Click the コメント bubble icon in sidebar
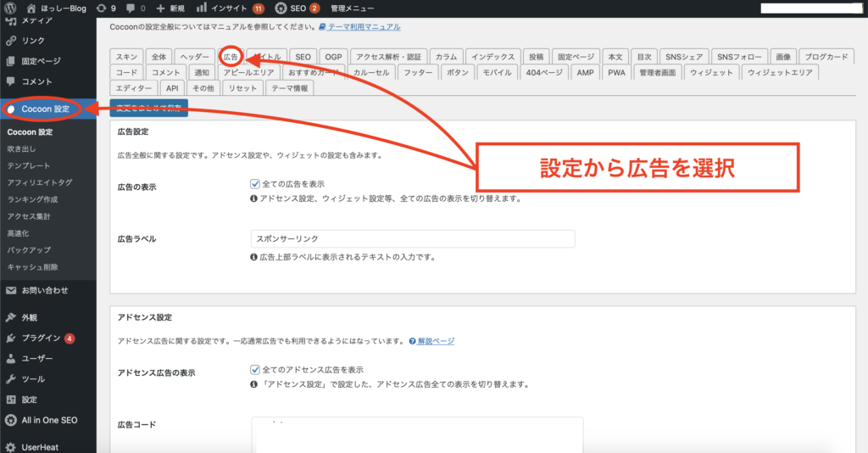868x453 pixels. 11,81
